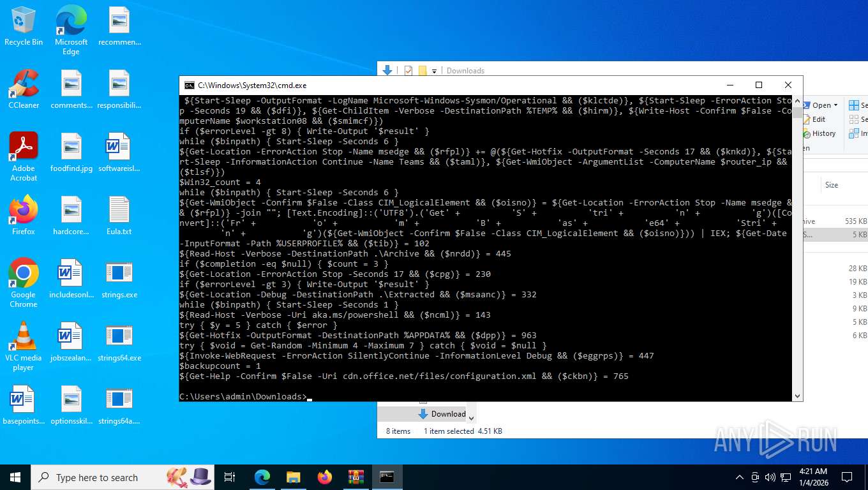Launch Firefox from desktop shortcut
Image resolution: width=868 pixels, height=490 pixels.
(24, 216)
